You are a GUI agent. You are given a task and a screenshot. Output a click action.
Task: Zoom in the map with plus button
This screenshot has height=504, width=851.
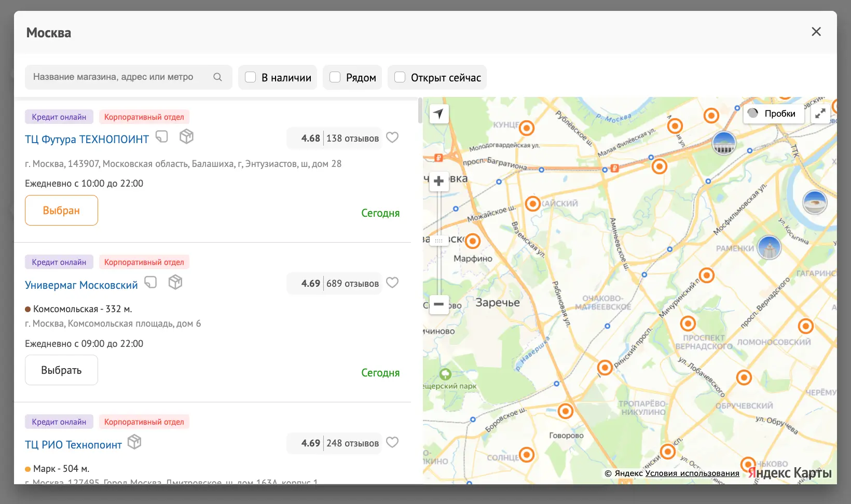click(439, 181)
